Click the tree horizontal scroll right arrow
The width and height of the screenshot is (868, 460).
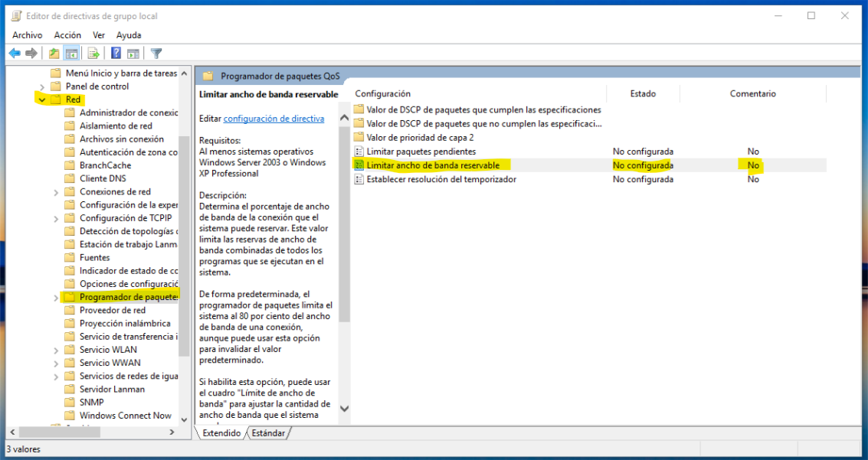[172, 432]
